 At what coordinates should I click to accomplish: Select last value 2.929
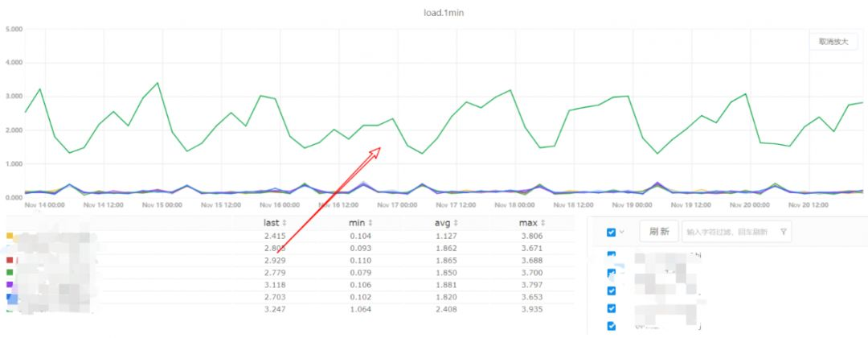pyautogui.click(x=275, y=261)
